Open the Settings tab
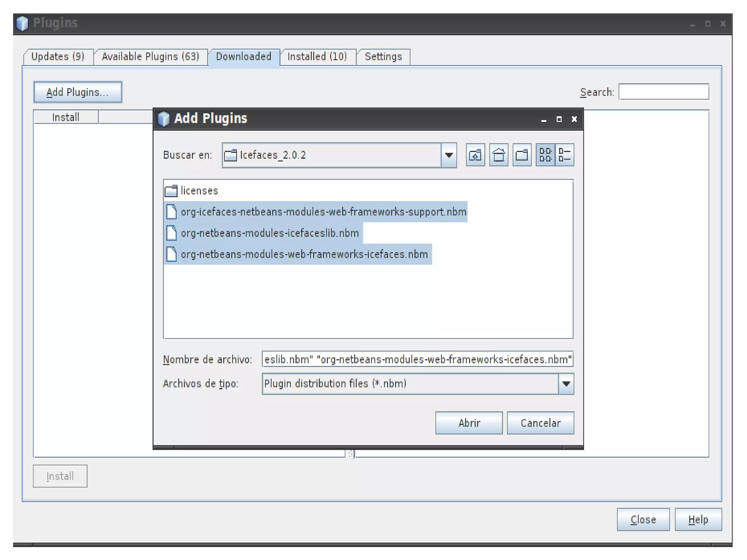Image resolution: width=747 pixels, height=560 pixels. point(383,57)
